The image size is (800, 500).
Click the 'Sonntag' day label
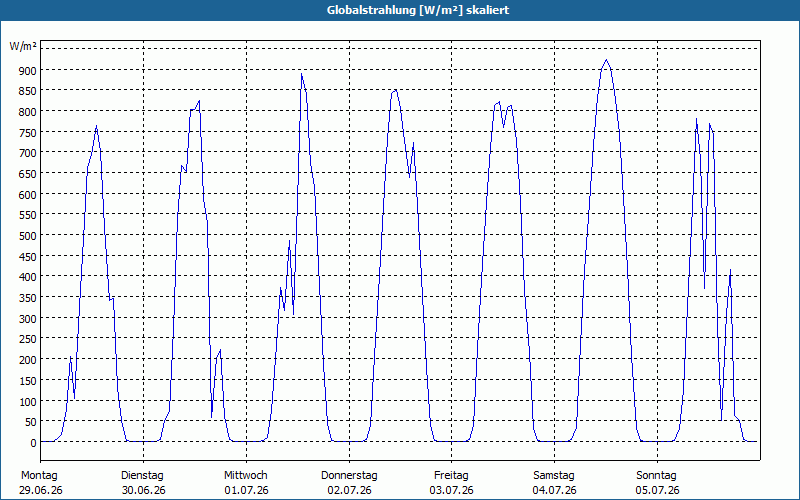point(656,476)
